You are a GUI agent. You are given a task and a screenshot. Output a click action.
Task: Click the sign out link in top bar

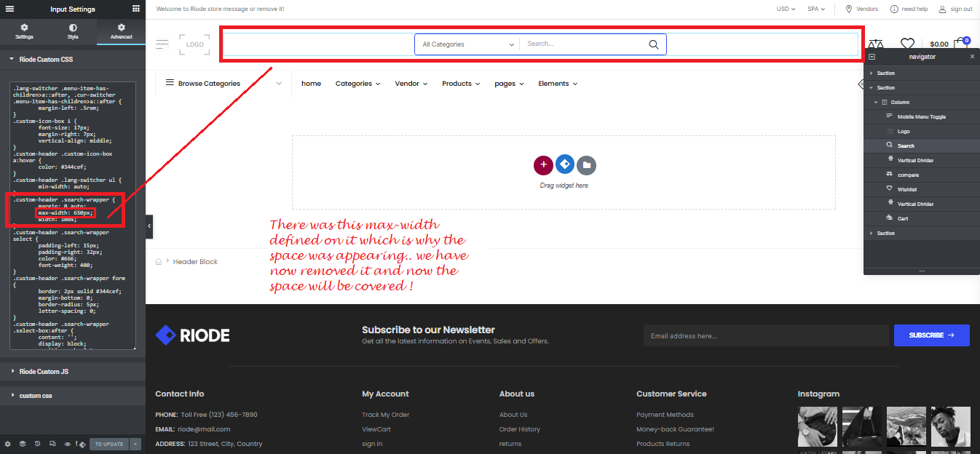click(x=955, y=9)
